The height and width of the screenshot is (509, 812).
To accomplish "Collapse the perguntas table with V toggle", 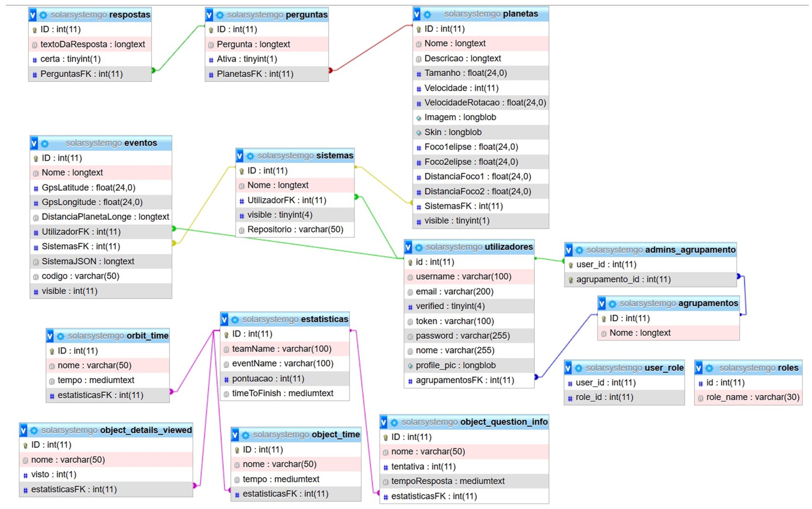I will point(209,15).
